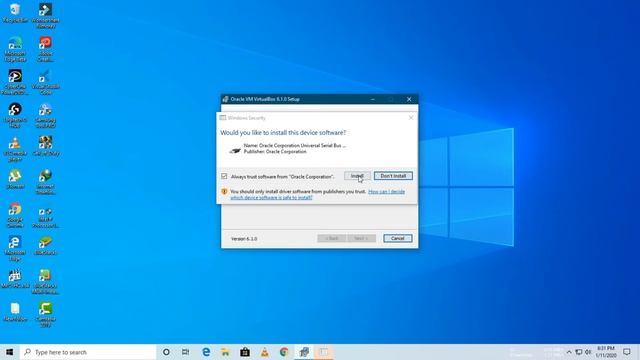Select the Call of Duty desktop icon
The width and height of the screenshot is (640, 360).
coord(45,146)
